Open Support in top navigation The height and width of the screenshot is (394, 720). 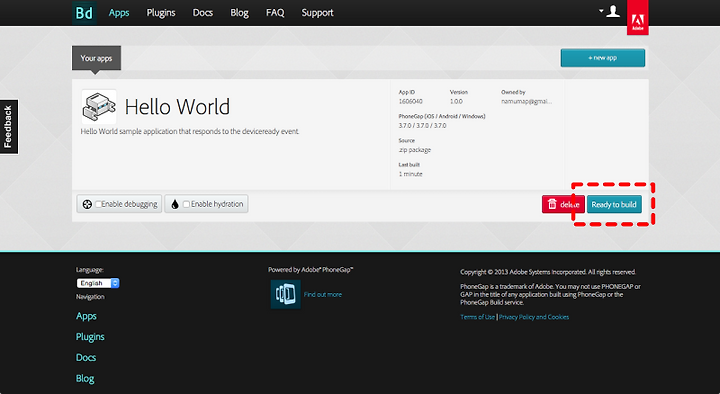click(317, 13)
